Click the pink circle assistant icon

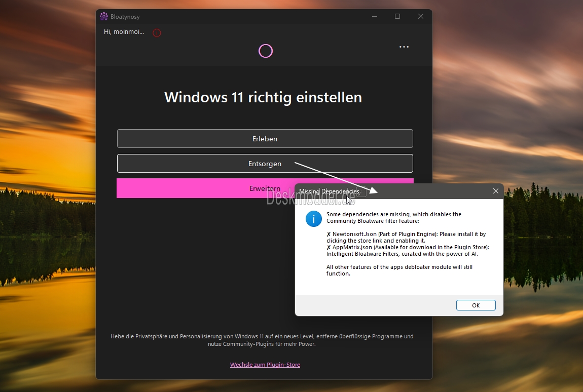(266, 51)
